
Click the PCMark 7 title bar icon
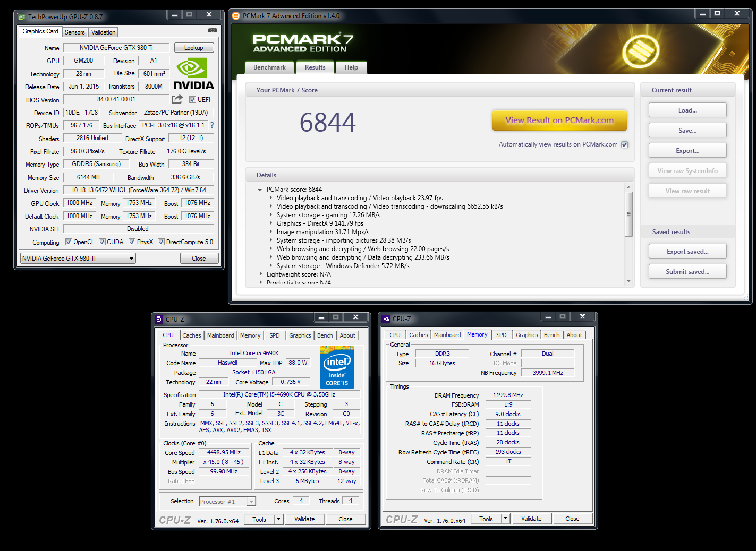click(236, 16)
